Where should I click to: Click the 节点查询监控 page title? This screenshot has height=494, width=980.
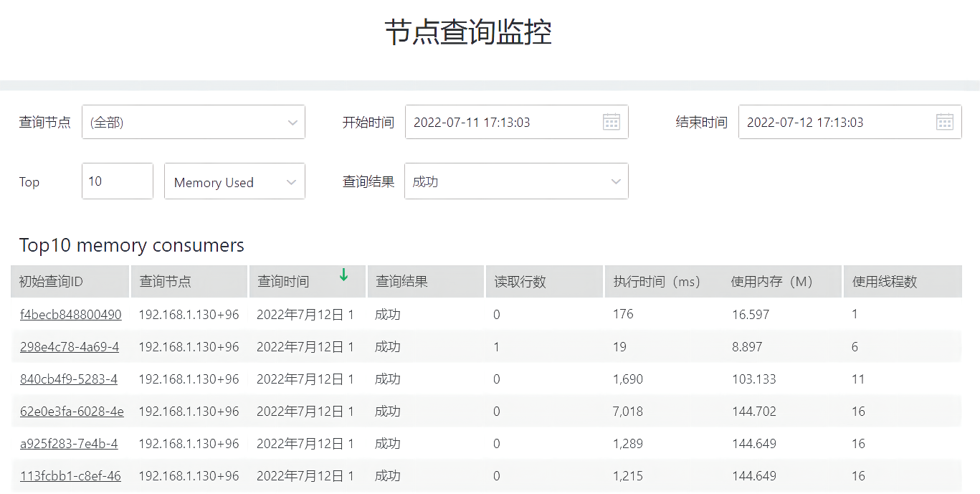click(x=490, y=32)
